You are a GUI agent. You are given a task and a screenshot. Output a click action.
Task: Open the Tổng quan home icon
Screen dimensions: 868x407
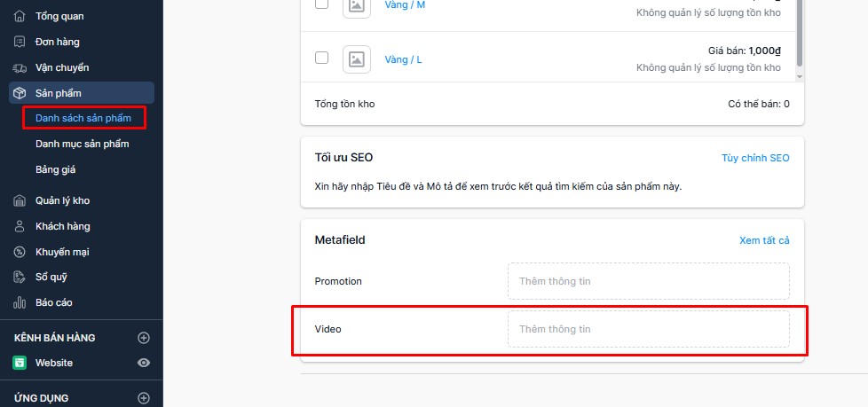click(20, 16)
